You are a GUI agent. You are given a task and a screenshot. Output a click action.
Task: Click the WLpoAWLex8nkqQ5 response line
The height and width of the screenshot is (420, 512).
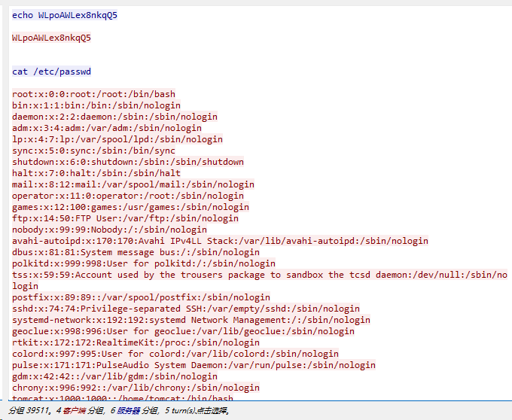(54, 37)
